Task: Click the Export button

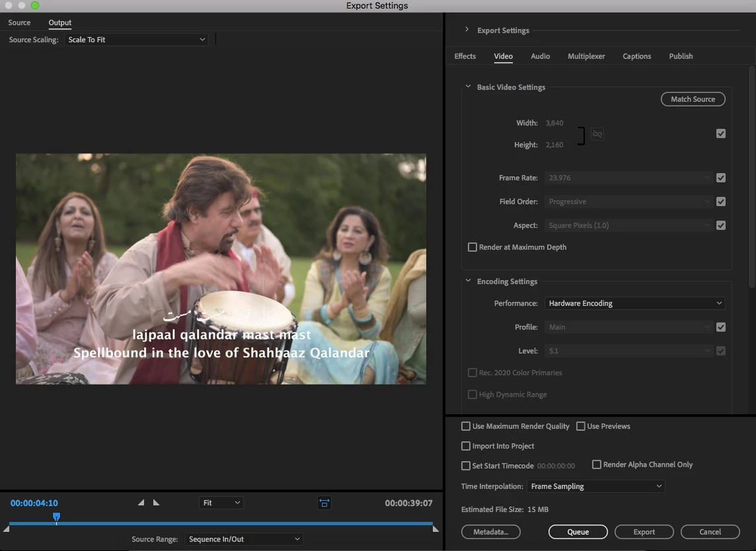Action: pos(644,532)
